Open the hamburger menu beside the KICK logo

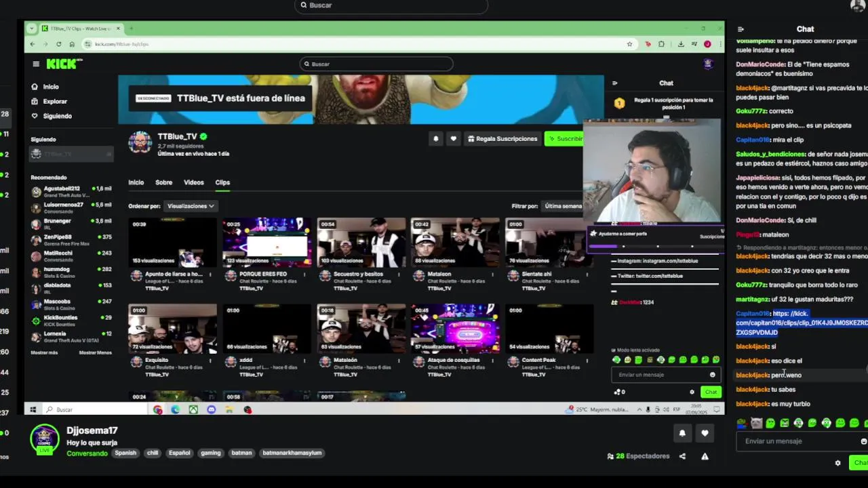(x=36, y=64)
